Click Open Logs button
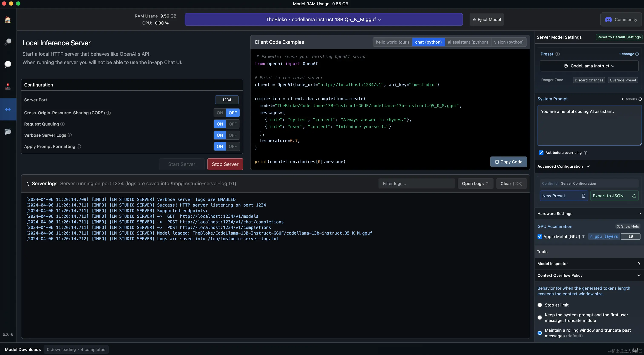Viewport: 644px width, 355px height. pos(475,184)
